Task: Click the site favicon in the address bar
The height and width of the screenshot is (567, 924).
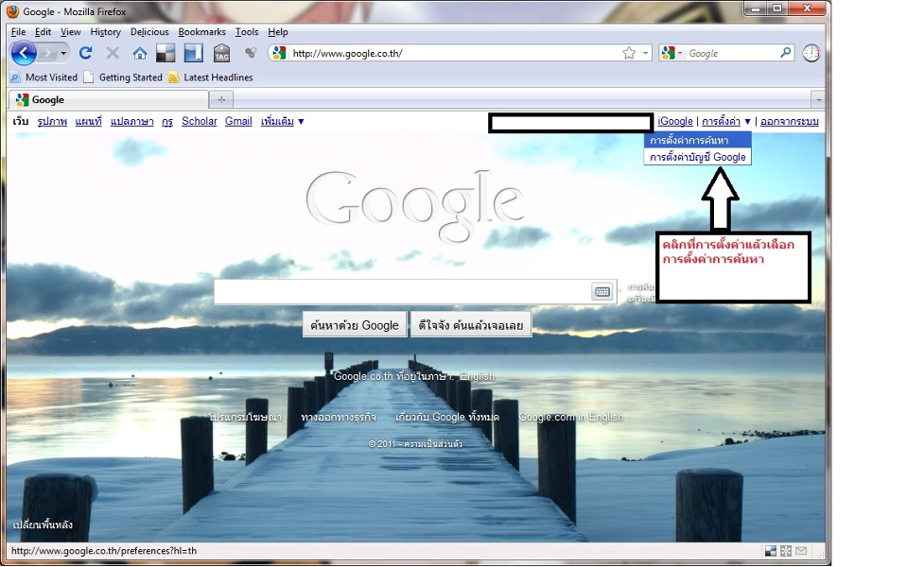Action: coord(279,53)
